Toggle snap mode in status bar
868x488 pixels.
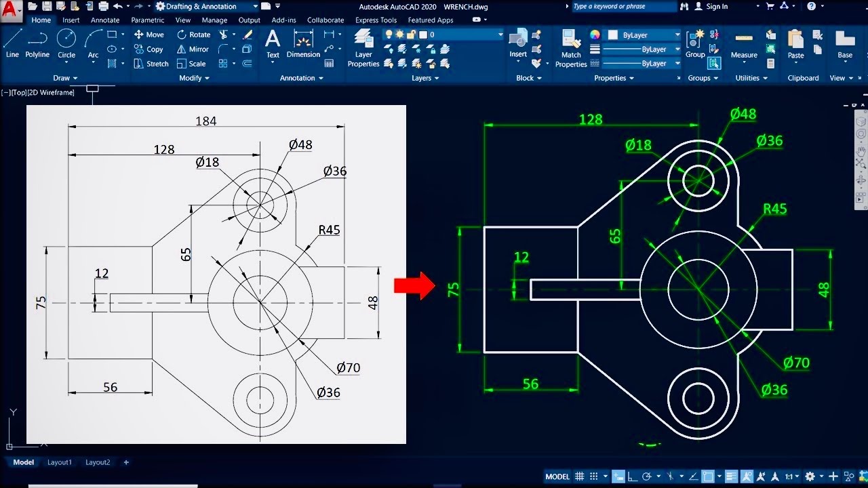pyautogui.click(x=594, y=476)
